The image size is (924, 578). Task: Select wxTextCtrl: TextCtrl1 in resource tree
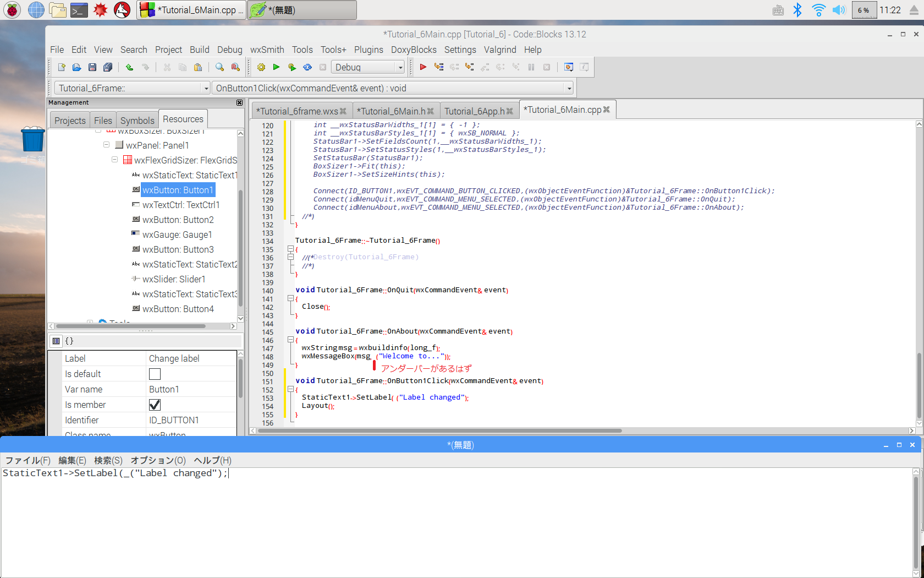pyautogui.click(x=180, y=205)
